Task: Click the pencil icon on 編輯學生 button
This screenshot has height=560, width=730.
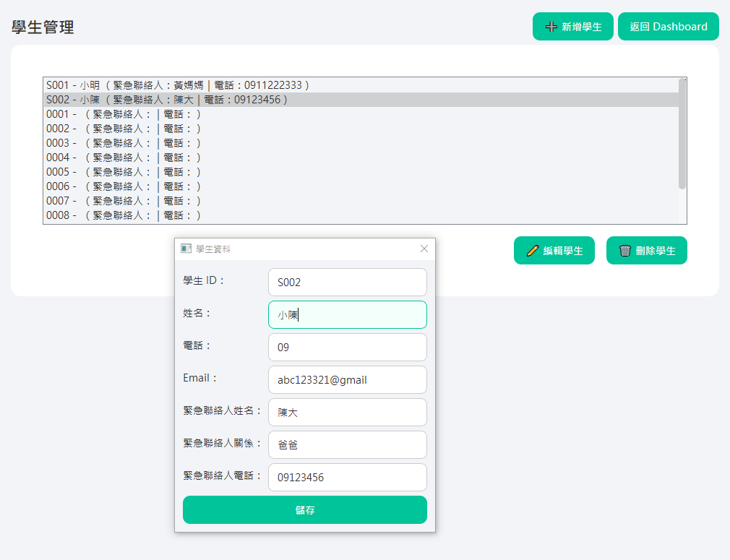Action: point(533,251)
